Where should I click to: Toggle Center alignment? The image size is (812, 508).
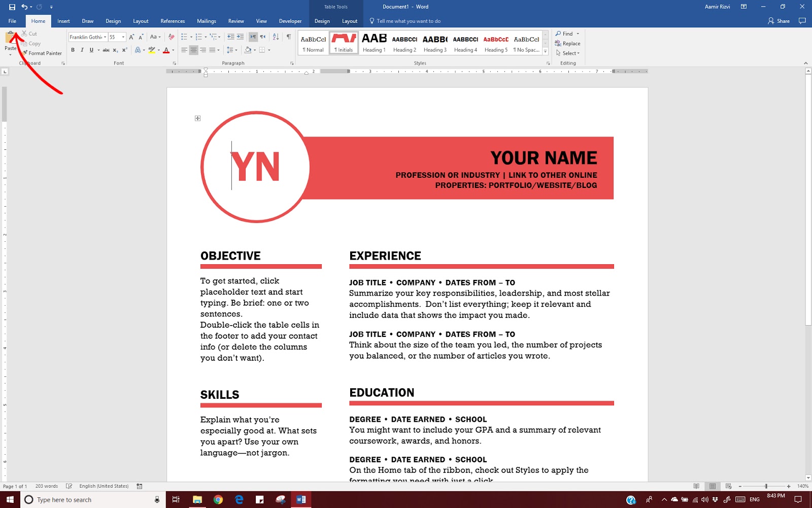[193, 50]
